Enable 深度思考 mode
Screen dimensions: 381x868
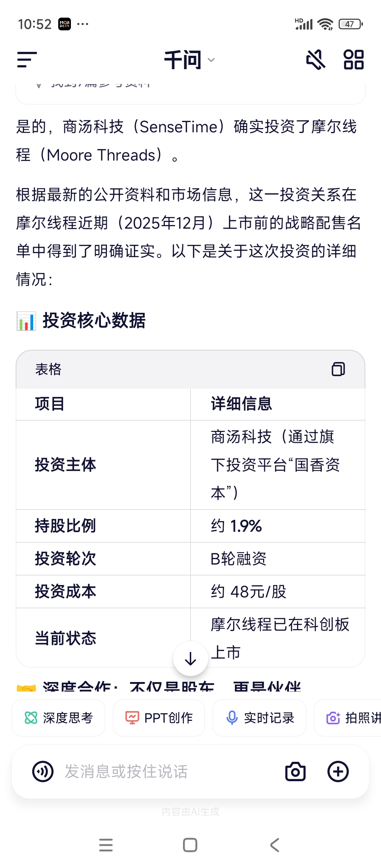tap(59, 718)
